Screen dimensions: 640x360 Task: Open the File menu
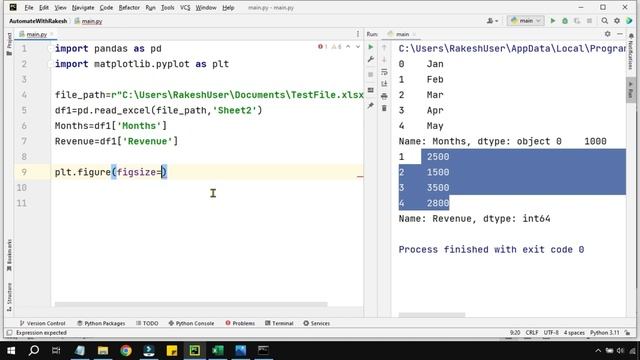29,7
